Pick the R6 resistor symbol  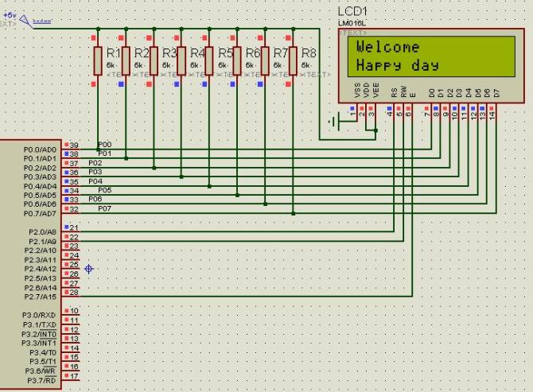click(x=237, y=60)
